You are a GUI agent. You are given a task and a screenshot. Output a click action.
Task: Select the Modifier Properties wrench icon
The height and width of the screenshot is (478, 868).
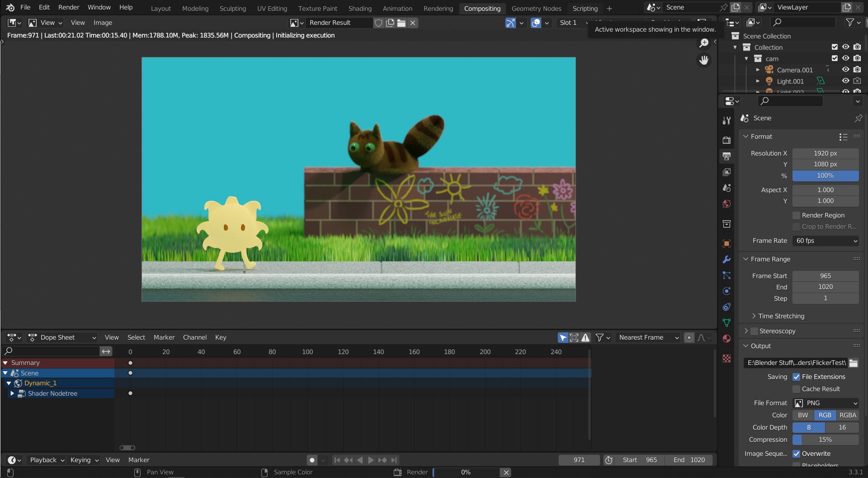coord(726,259)
